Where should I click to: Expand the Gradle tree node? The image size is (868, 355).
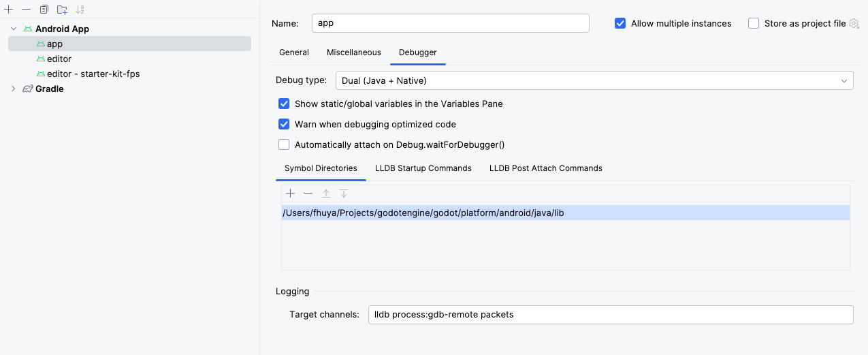pos(14,89)
